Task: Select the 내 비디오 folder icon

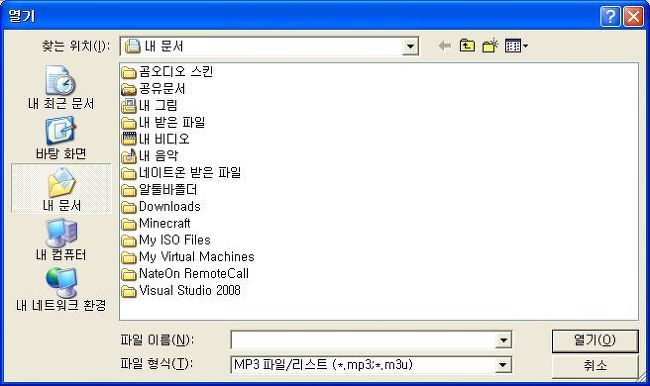Action: coord(129,139)
